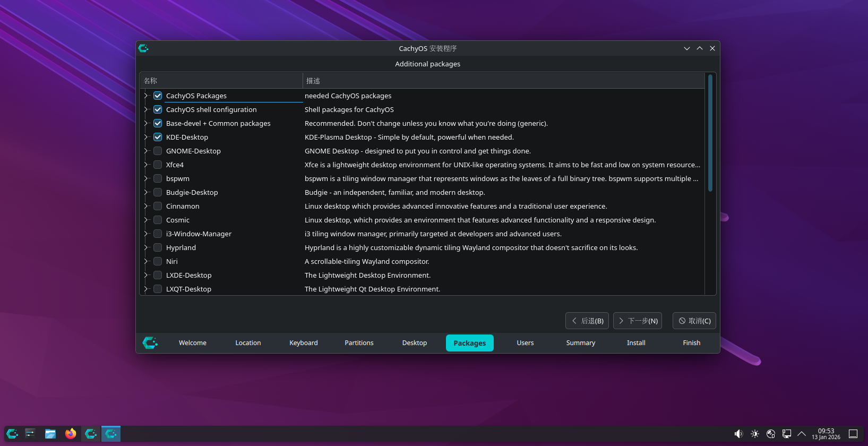The height and width of the screenshot is (446, 868).
Task: Expand the Cinnamon package tree entry
Action: [146, 206]
